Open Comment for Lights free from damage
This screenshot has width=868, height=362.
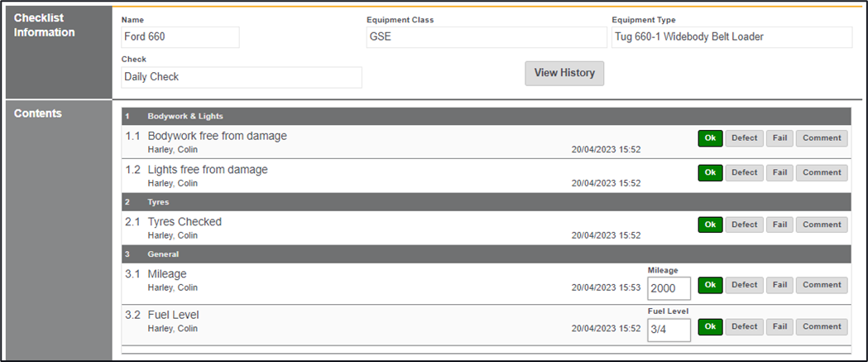821,172
